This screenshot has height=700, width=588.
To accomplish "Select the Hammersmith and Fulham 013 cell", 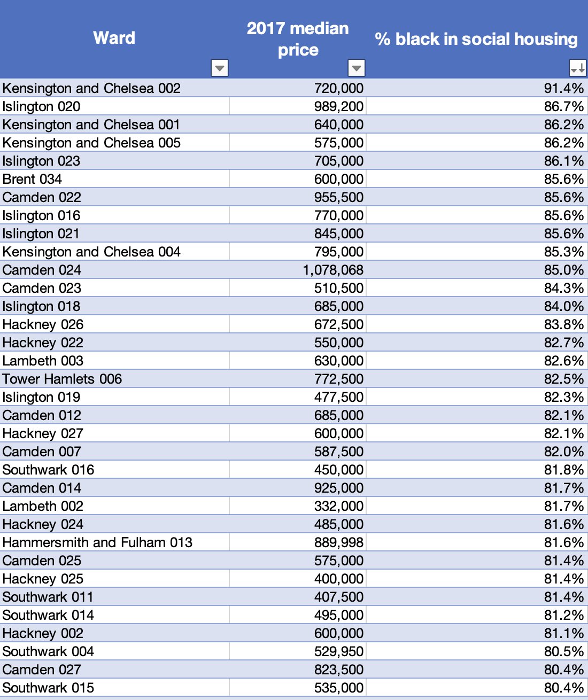I will tap(114, 542).
